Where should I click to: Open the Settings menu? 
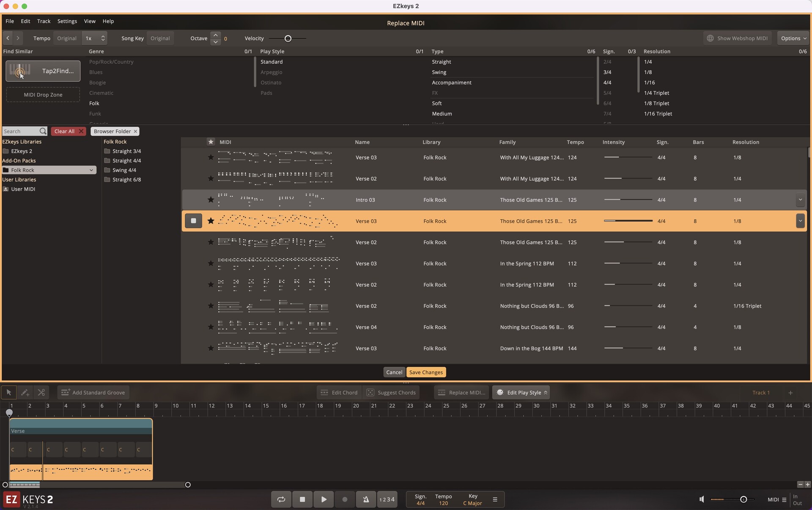point(67,21)
